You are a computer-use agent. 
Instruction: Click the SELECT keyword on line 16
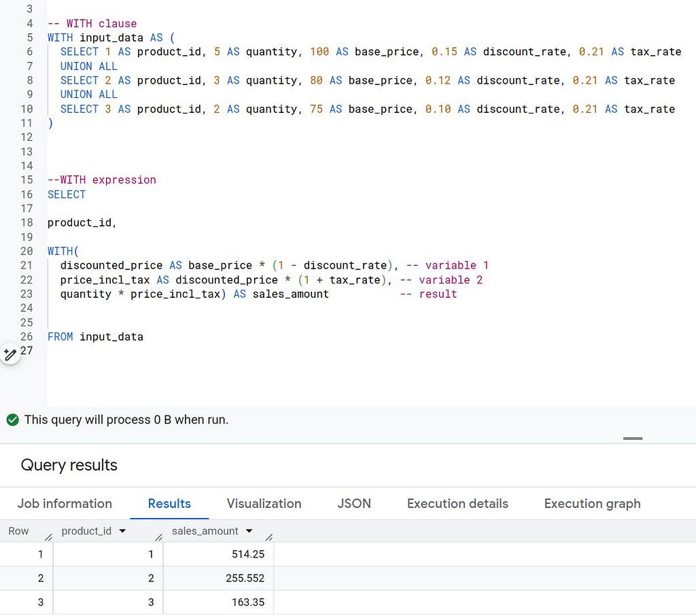coord(67,194)
